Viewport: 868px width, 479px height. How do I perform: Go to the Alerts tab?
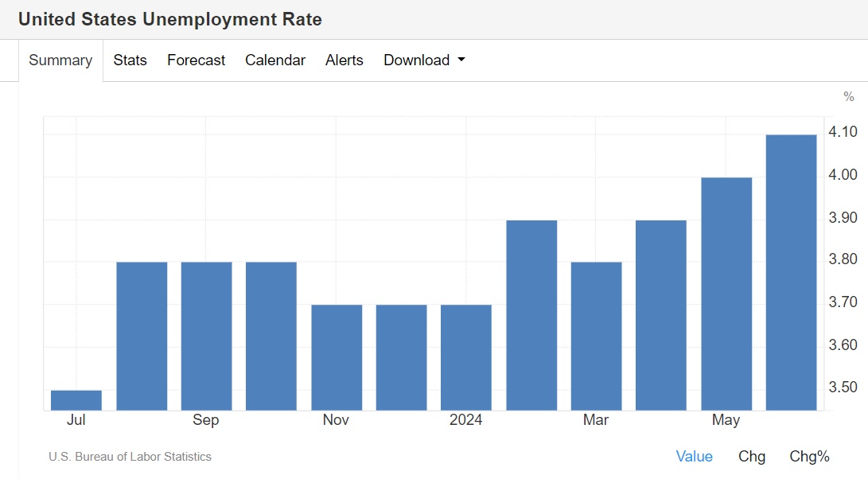coord(344,60)
